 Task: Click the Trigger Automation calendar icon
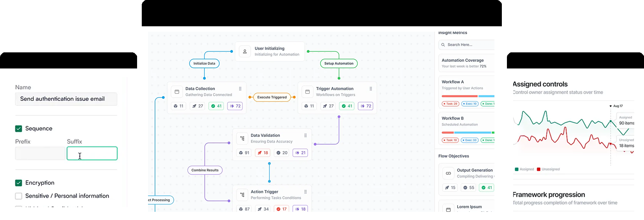(x=307, y=92)
